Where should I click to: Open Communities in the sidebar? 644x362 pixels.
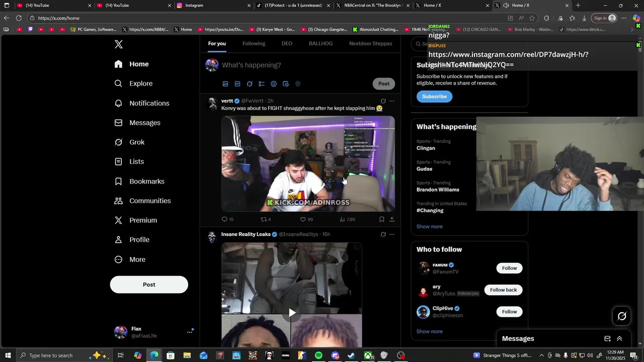click(x=142, y=201)
